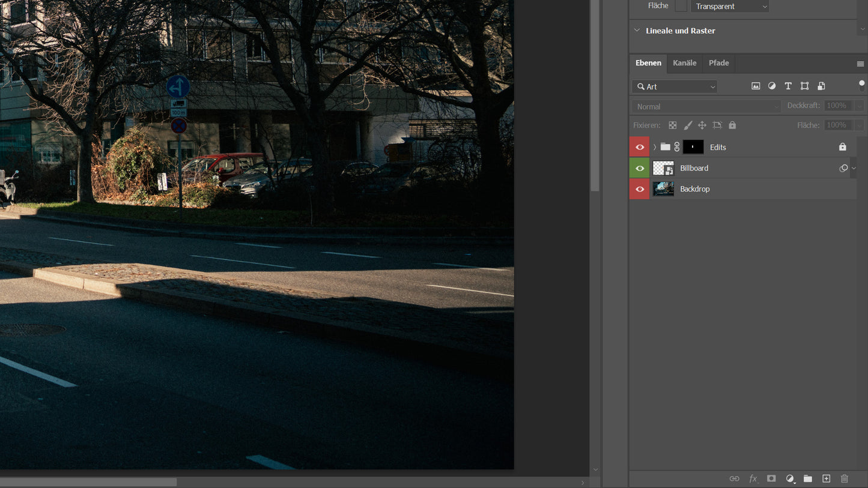Create a new layer group folder icon
Image resolution: width=868 pixels, height=488 pixels.
(x=808, y=478)
